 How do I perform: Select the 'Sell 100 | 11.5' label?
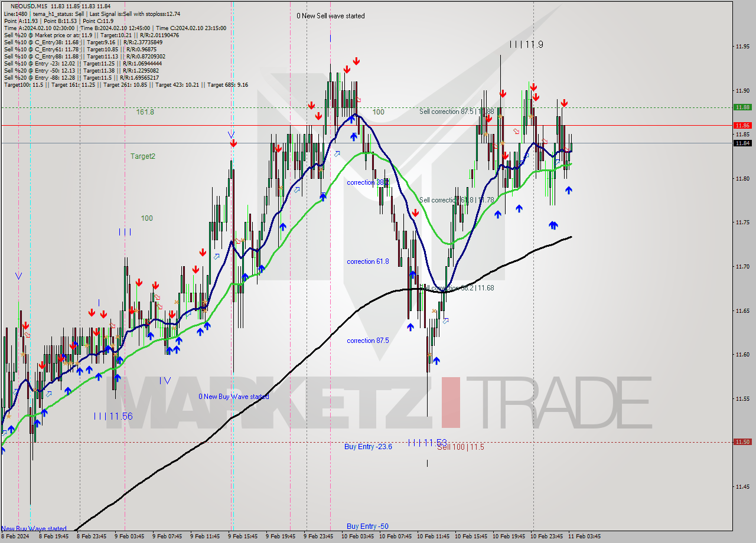tap(461, 447)
